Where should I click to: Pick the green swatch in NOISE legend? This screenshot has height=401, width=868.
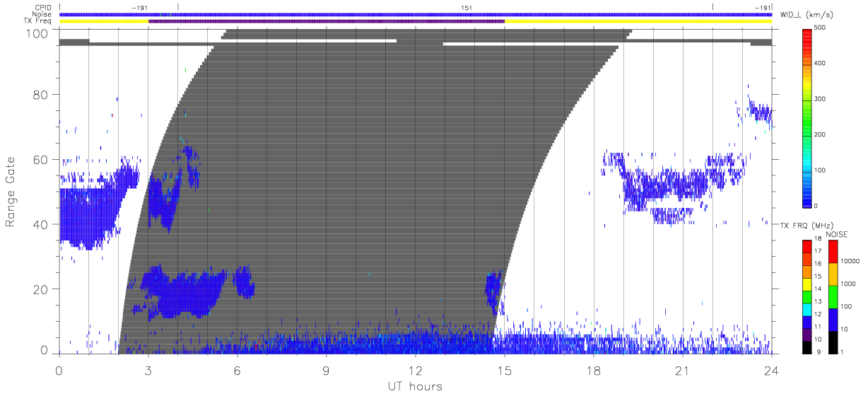pos(832,296)
